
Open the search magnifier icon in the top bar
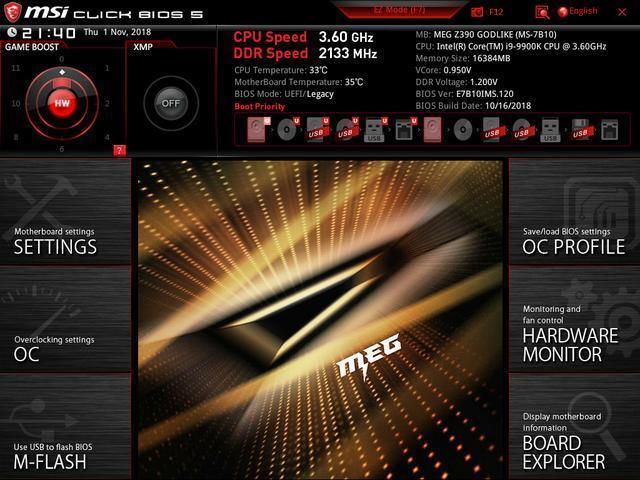(x=542, y=12)
